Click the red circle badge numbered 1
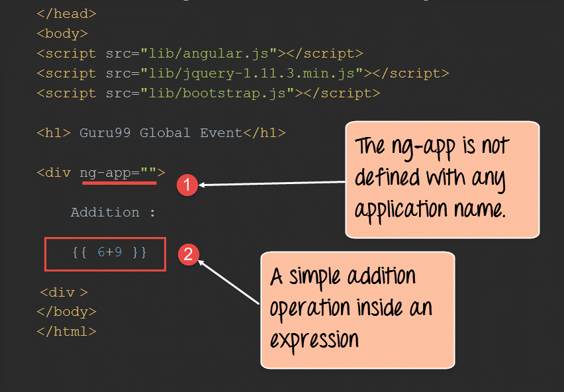Viewport: 564px width, 392px height. pos(187,185)
